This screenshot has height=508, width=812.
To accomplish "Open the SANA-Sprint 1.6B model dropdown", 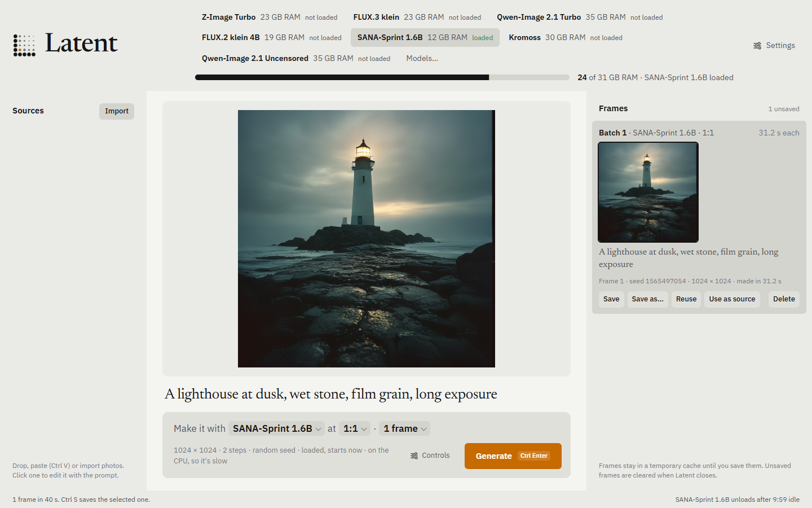I will click(x=277, y=429).
